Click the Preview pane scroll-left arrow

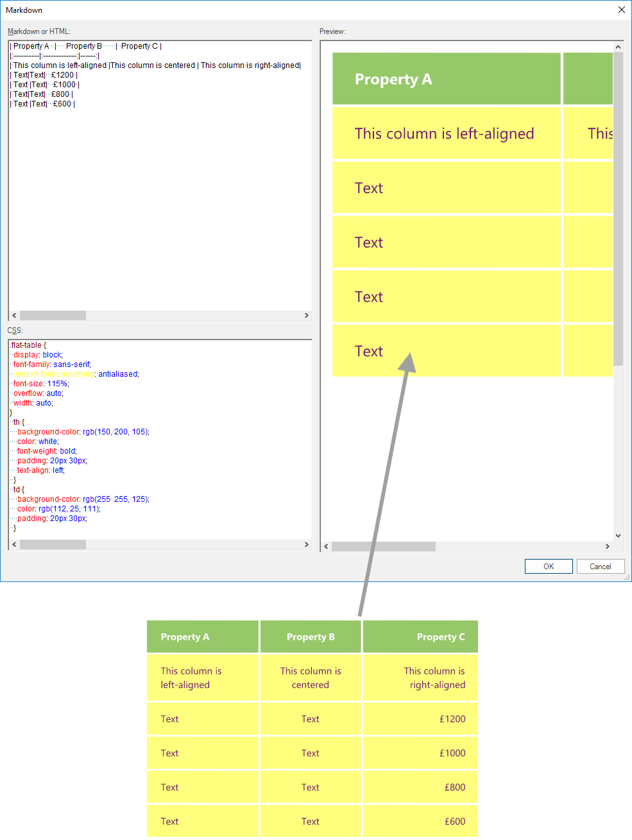tap(326, 547)
